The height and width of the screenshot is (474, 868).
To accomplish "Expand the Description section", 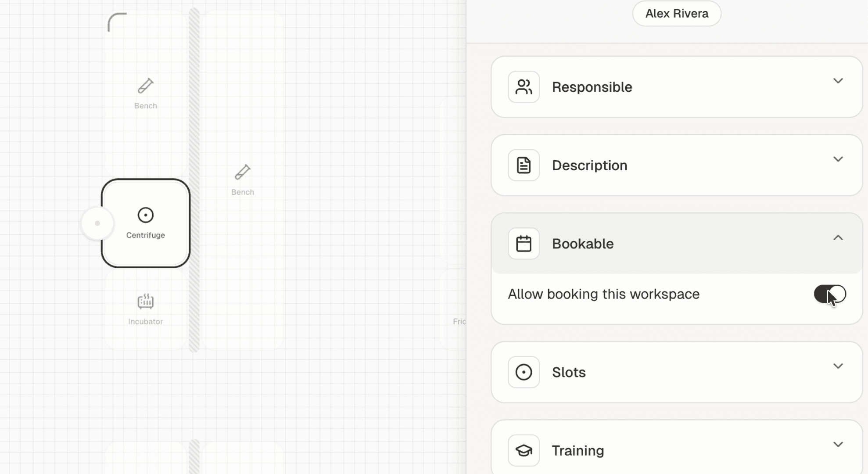I will click(839, 159).
